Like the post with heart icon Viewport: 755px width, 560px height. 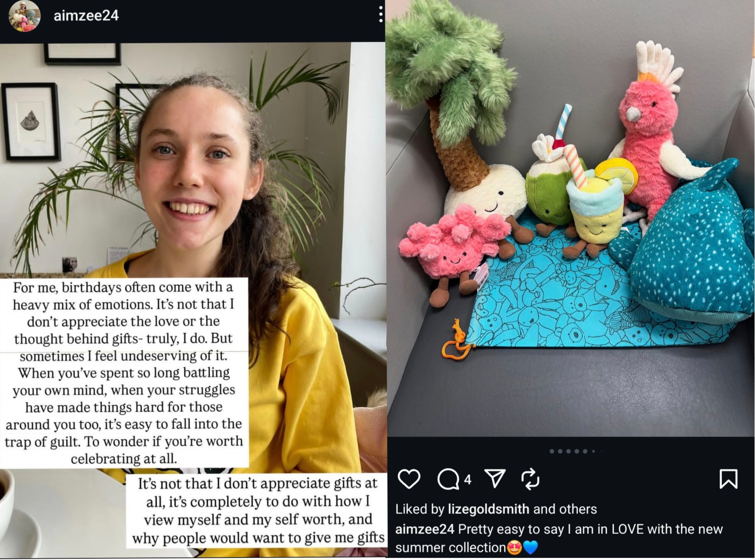[x=409, y=479]
